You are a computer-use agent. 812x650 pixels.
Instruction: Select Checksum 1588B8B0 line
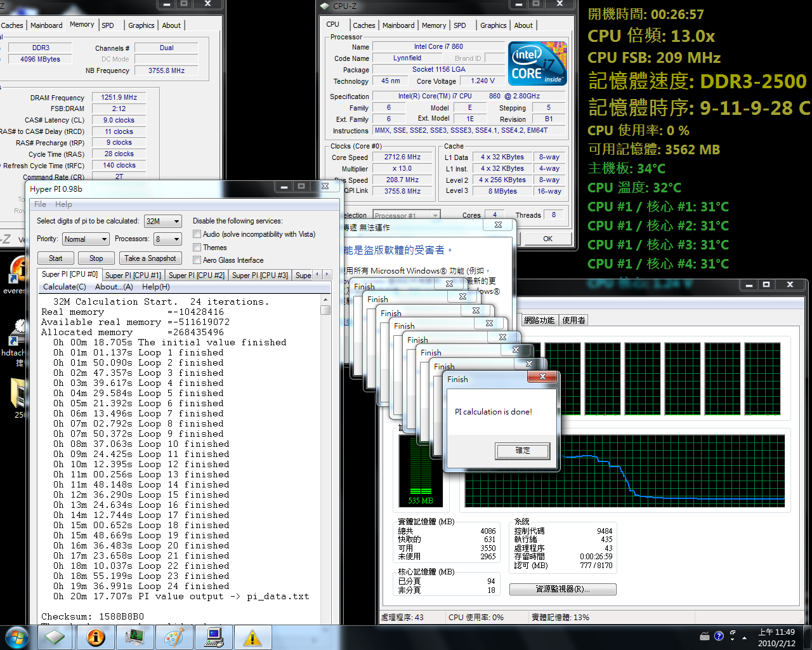click(93, 616)
